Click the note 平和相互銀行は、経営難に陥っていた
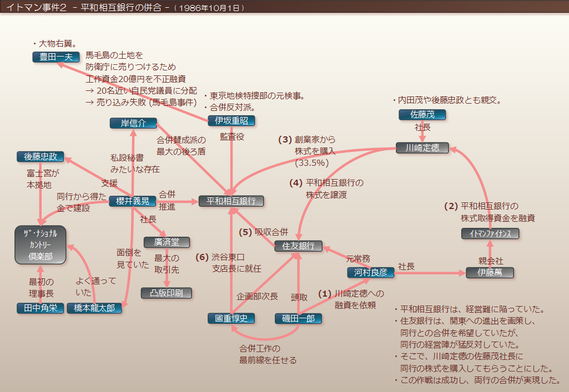The image size is (569, 392). click(470, 309)
